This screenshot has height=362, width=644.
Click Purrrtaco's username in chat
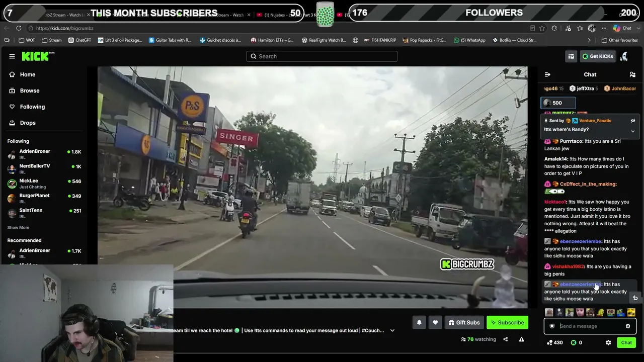571,141
